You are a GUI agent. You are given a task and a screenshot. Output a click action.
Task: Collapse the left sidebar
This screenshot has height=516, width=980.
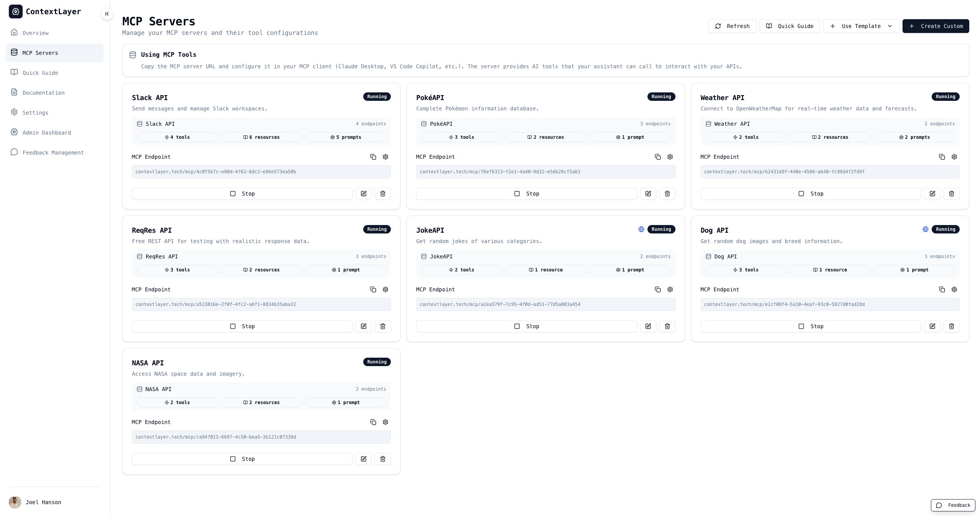pyautogui.click(x=107, y=13)
